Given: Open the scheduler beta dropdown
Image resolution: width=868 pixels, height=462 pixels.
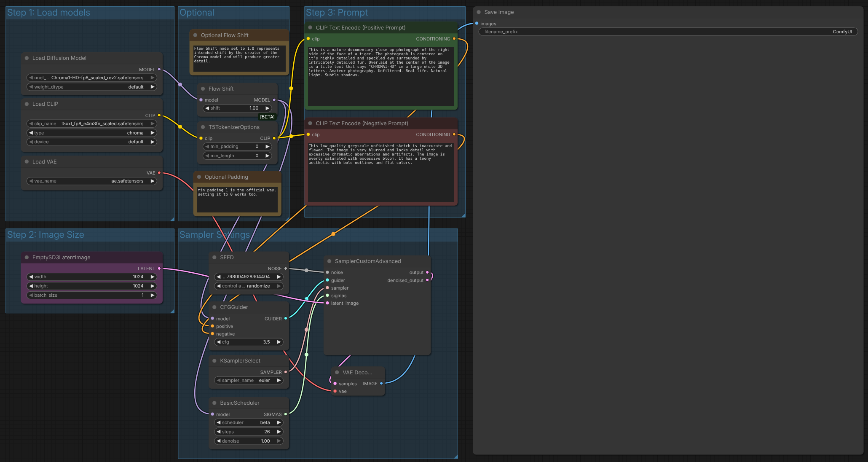Looking at the screenshot, I should click(x=249, y=422).
